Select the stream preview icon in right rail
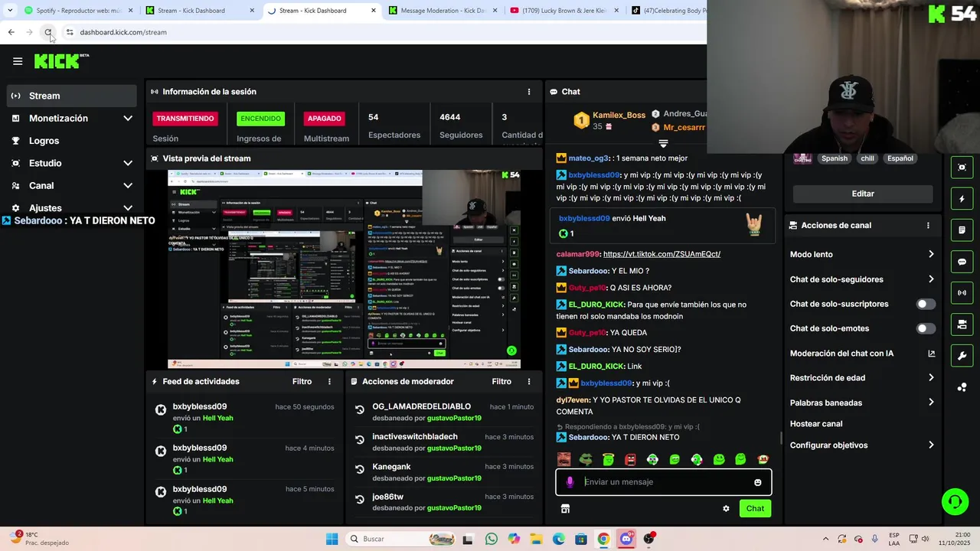Screen dimensions: 980x551 (x=962, y=167)
